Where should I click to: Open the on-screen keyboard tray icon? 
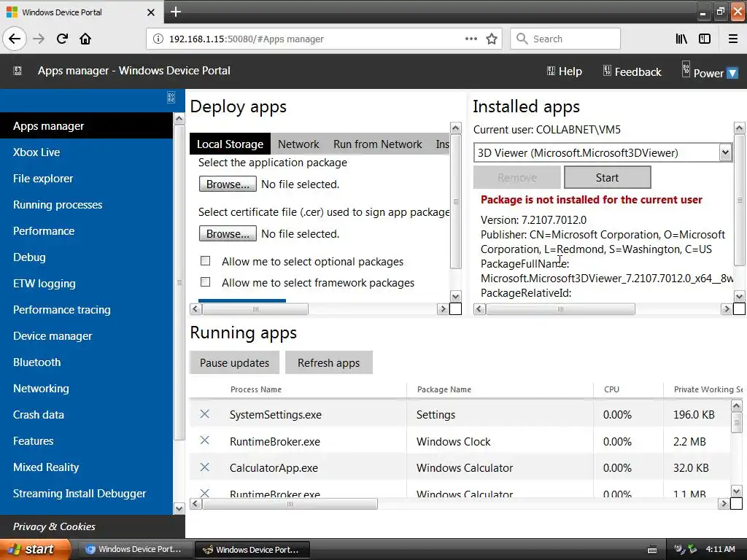pos(652,550)
